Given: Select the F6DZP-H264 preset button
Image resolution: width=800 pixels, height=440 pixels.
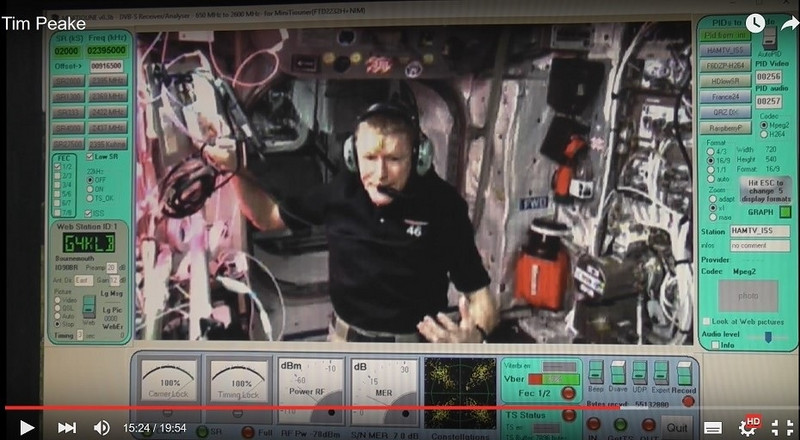Looking at the screenshot, I should coord(725,65).
